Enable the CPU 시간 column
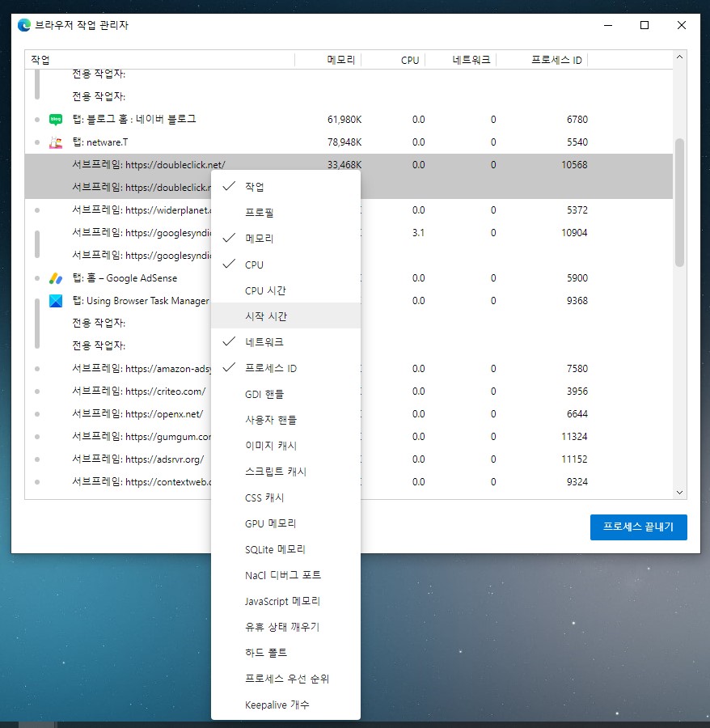The image size is (710, 728). pos(285,290)
